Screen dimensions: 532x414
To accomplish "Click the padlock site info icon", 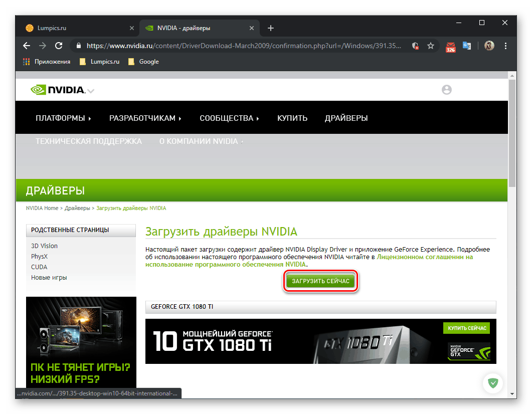I will 79,46.
